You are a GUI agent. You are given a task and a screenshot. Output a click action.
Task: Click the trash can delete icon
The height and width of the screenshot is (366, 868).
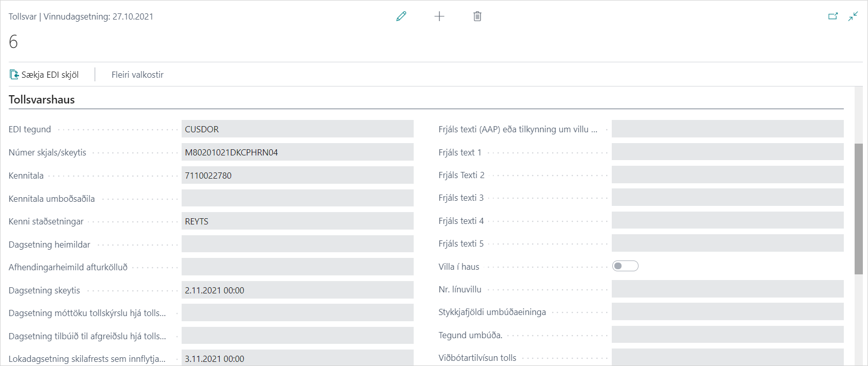(x=477, y=16)
